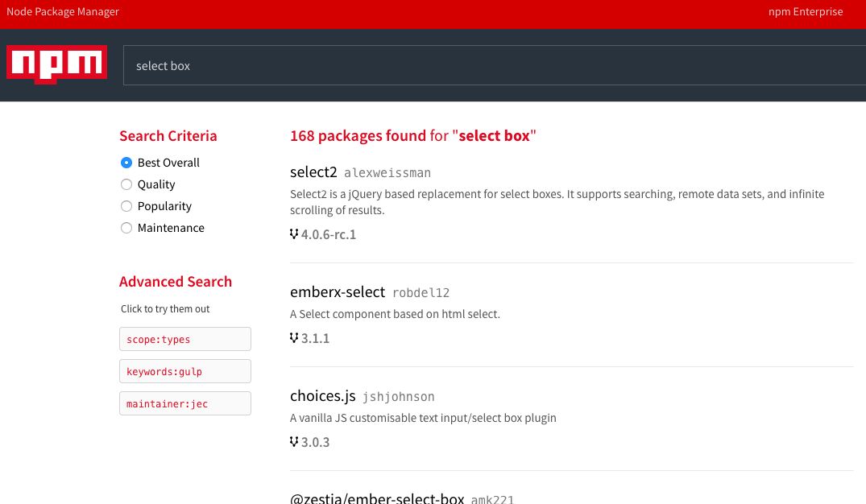Image resolution: width=866 pixels, height=504 pixels.
Task: Open the choices.js package
Action: (x=322, y=396)
